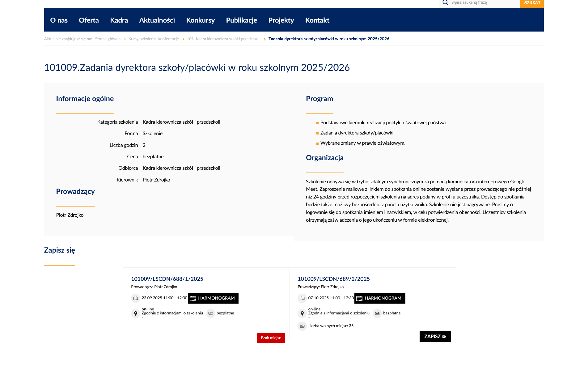Click free seats icon near Liczba wolnych miejsc
Viewport: 588px width, 371px height.
click(x=302, y=326)
